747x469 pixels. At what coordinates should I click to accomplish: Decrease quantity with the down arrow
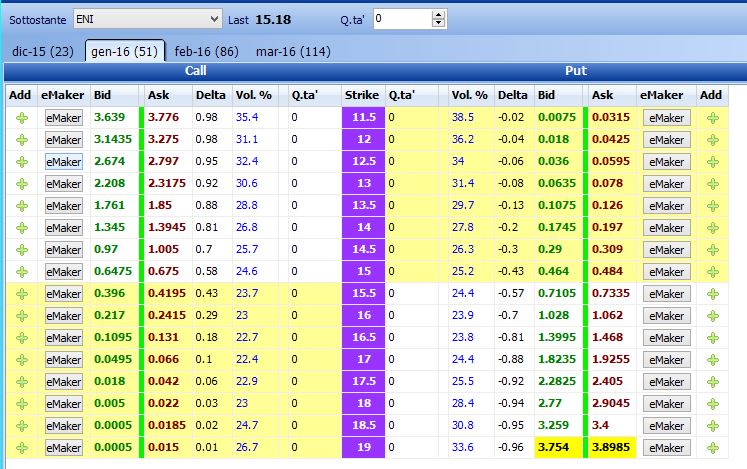click(438, 23)
